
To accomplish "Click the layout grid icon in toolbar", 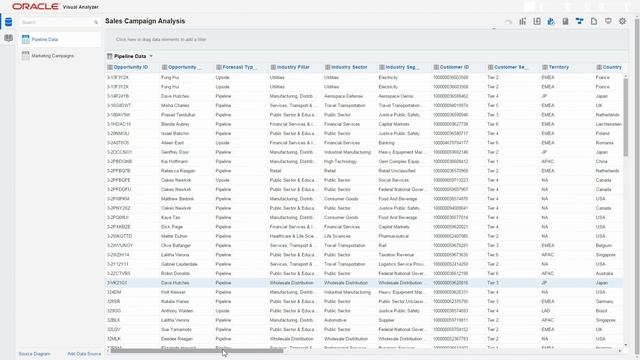I will click(x=537, y=21).
